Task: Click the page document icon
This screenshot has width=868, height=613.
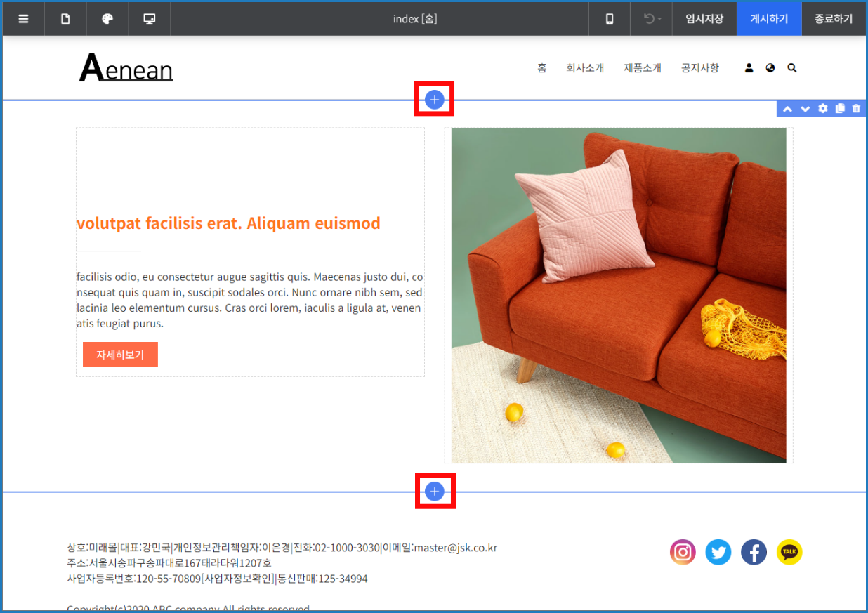Action: tap(65, 19)
